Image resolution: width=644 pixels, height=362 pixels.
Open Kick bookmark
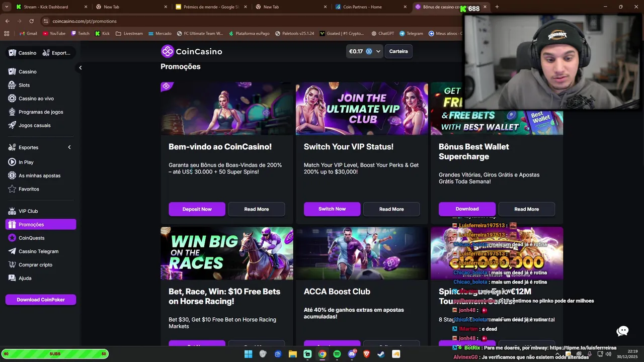click(102, 34)
